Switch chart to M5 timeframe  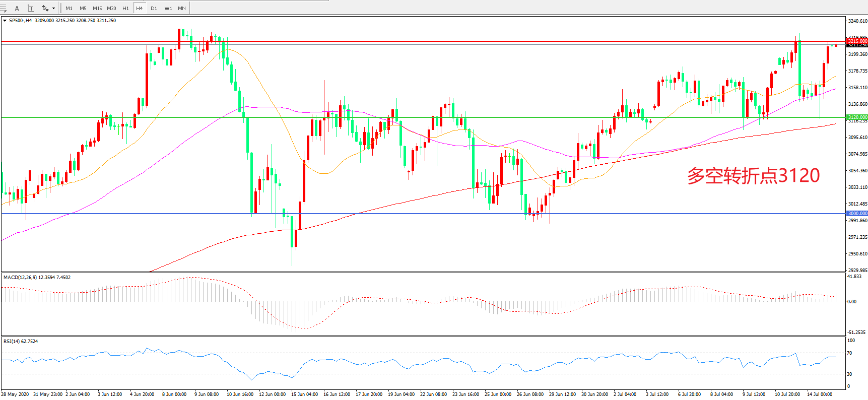(83, 8)
